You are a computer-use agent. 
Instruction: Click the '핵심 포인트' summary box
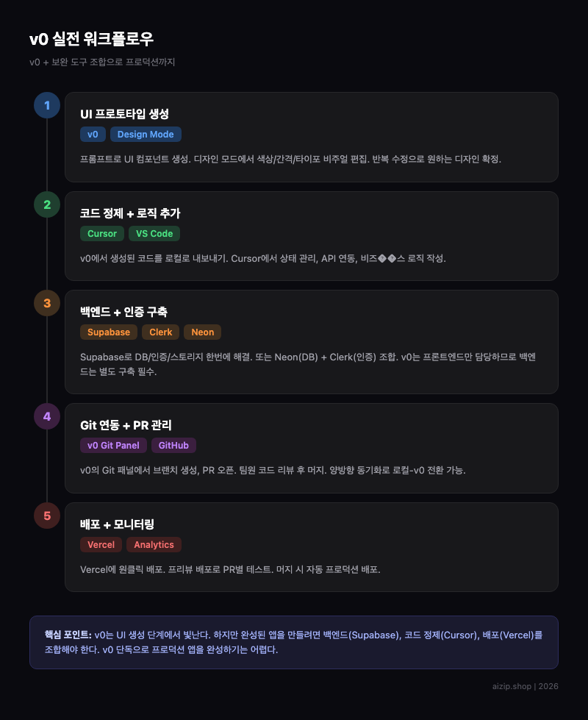[294, 642]
